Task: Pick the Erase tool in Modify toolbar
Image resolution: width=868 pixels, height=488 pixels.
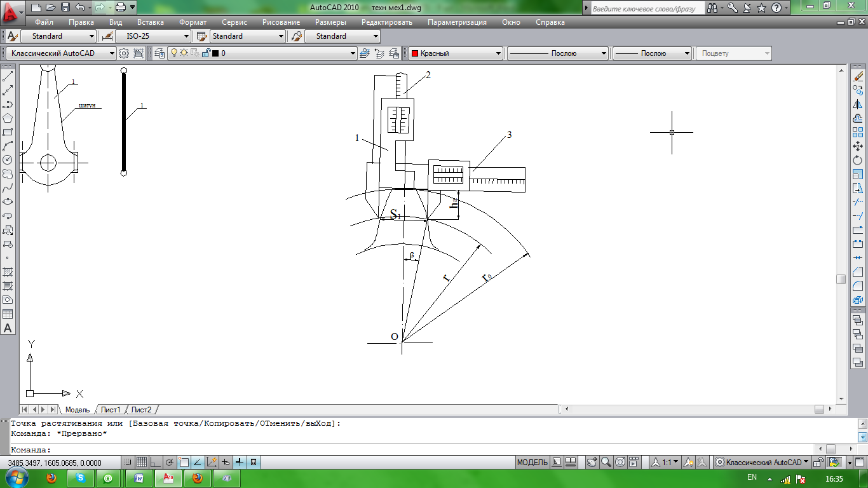Action: (x=858, y=76)
